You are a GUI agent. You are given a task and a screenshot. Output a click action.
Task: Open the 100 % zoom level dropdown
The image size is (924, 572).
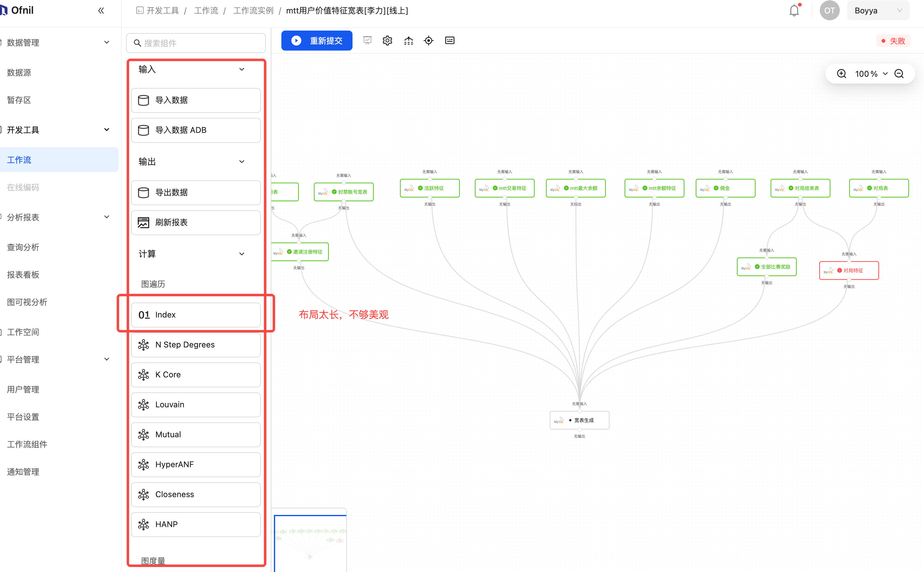tap(871, 74)
